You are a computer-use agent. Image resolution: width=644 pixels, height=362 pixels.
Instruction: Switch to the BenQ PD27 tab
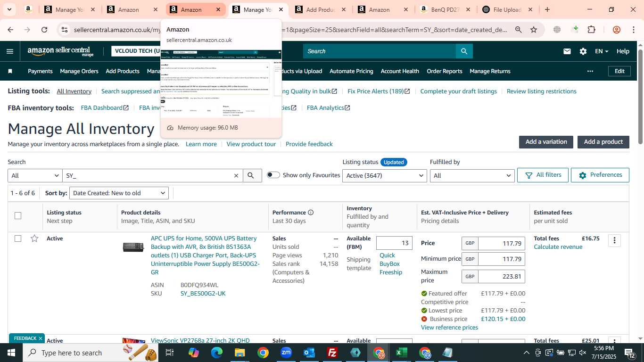coord(445,9)
